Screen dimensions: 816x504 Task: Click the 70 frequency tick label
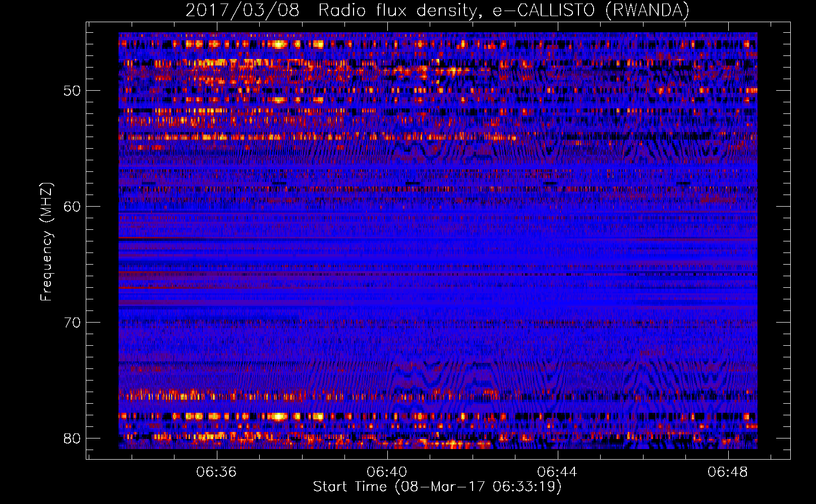(72, 323)
